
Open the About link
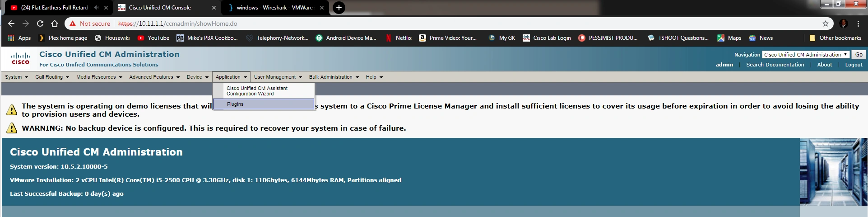[x=825, y=65]
